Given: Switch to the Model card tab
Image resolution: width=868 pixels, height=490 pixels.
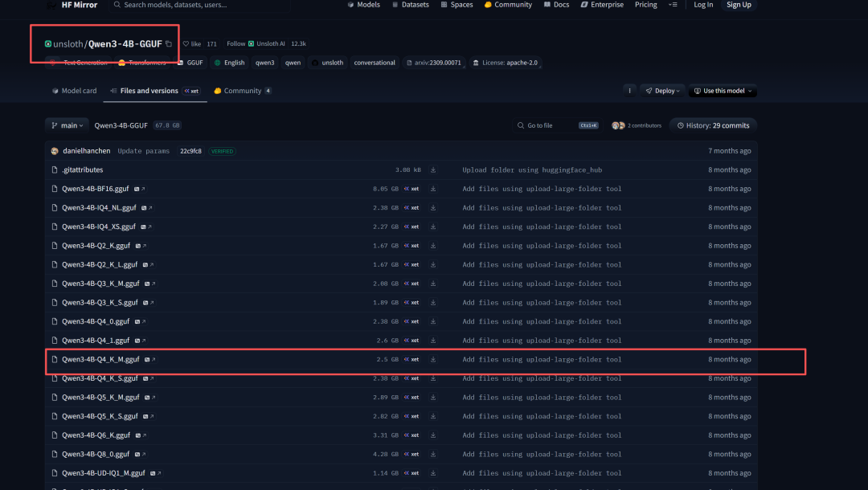Looking at the screenshot, I should [x=74, y=91].
